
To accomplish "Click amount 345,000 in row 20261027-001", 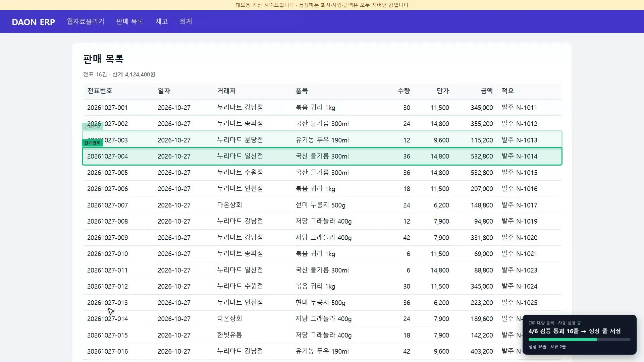I will (482, 108).
